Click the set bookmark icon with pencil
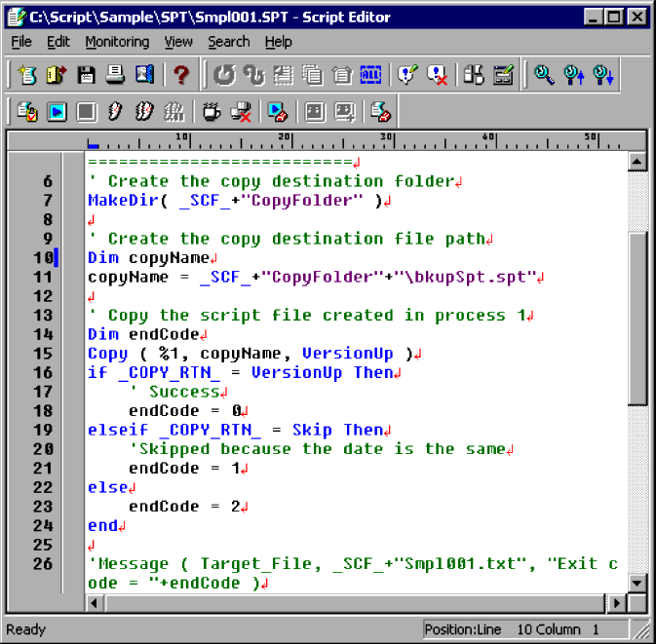The width and height of the screenshot is (656, 644). click(x=407, y=75)
